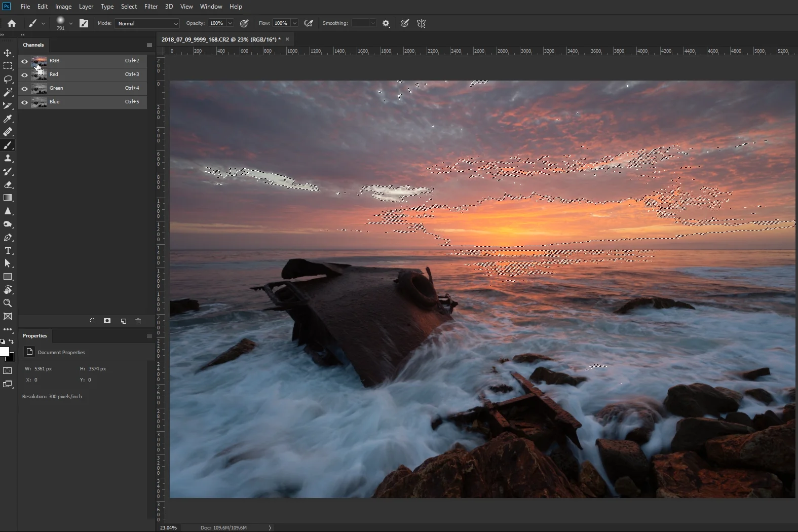Open the Channels panel options menu

pyautogui.click(x=149, y=45)
